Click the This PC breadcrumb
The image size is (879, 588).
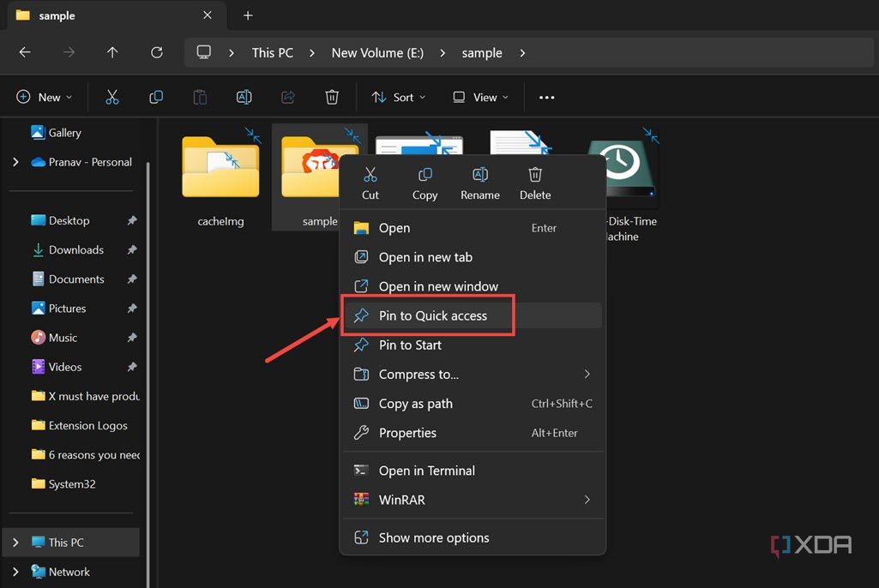click(x=273, y=52)
